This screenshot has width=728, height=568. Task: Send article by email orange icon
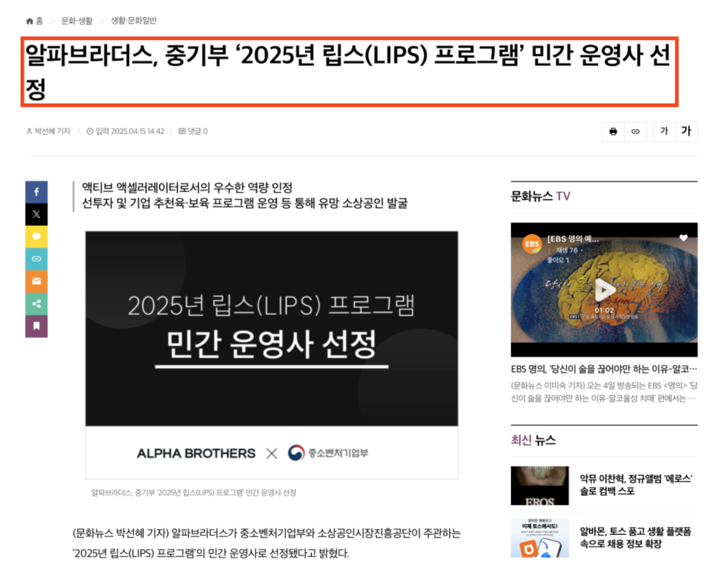click(x=36, y=281)
